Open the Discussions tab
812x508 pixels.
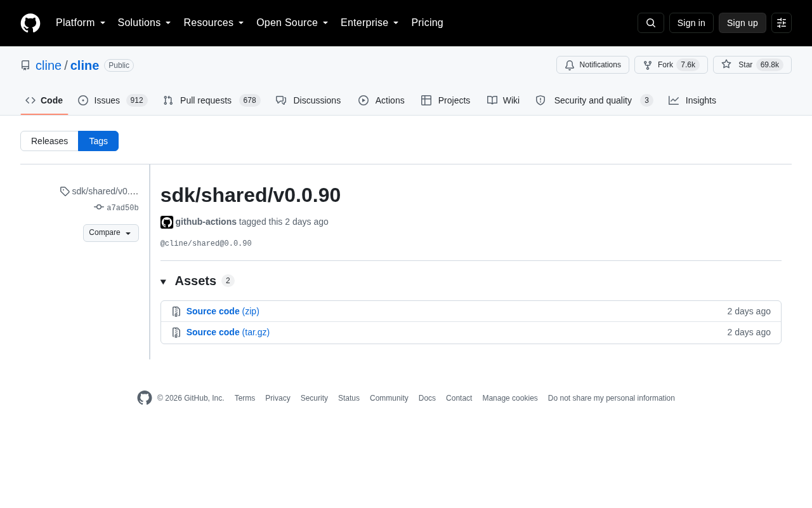click(x=308, y=100)
